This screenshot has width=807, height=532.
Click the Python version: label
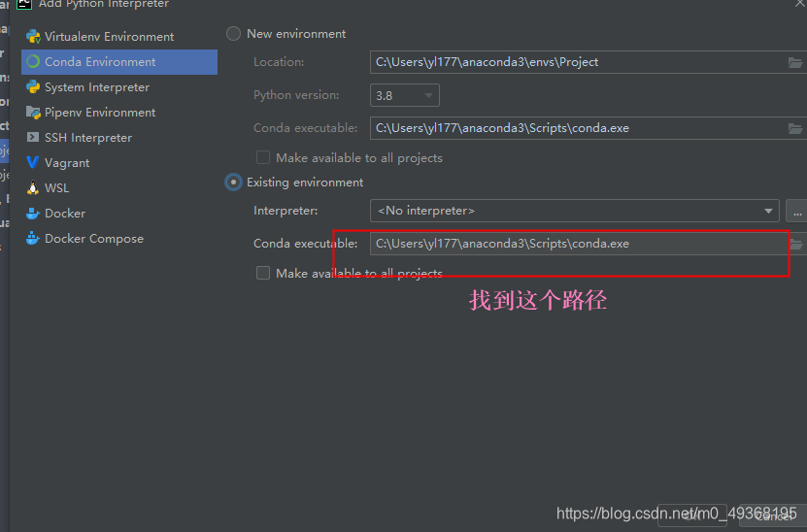point(296,95)
